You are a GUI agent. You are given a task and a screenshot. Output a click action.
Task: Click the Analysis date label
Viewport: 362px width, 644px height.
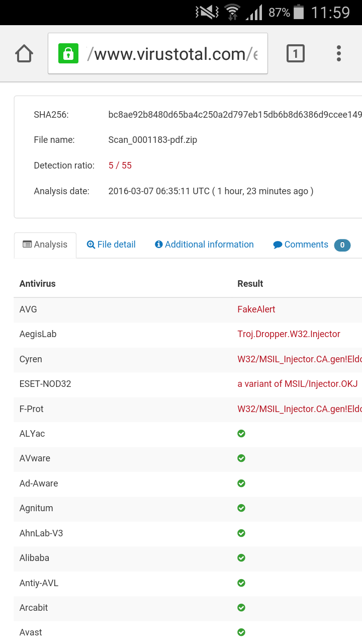[x=61, y=191]
